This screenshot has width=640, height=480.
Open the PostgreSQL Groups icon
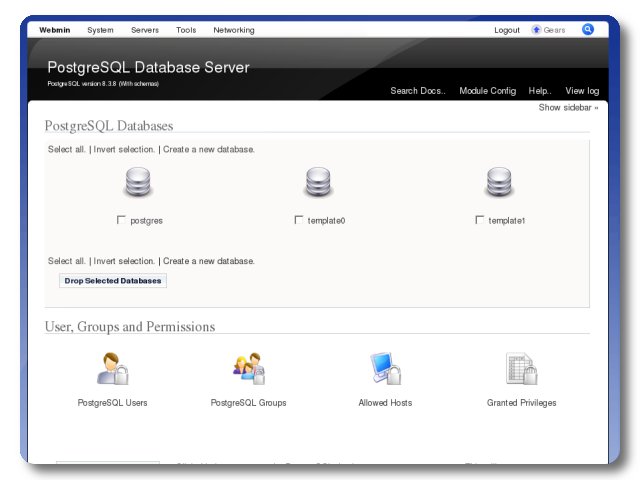248,369
